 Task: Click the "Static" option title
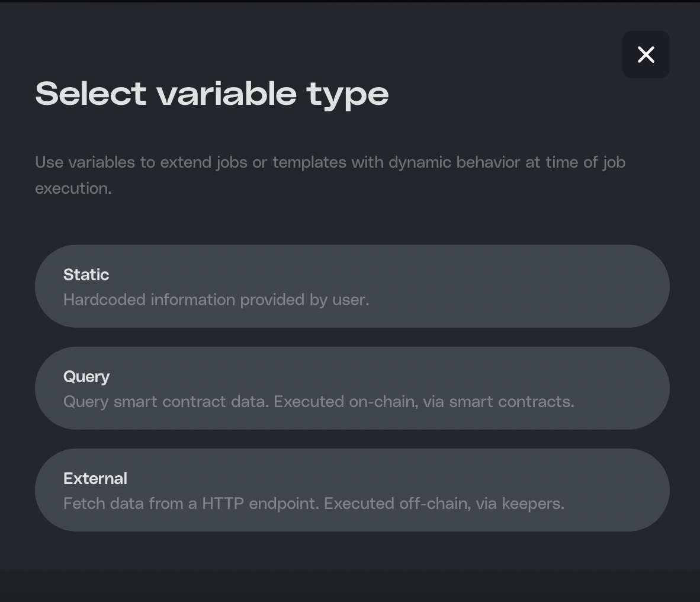tap(86, 275)
